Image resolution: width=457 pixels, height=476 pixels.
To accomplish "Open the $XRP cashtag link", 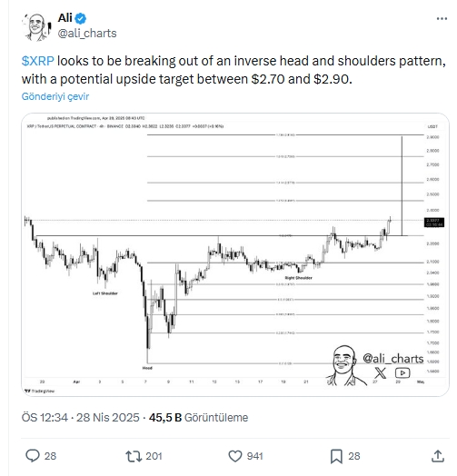I will tap(37, 61).
